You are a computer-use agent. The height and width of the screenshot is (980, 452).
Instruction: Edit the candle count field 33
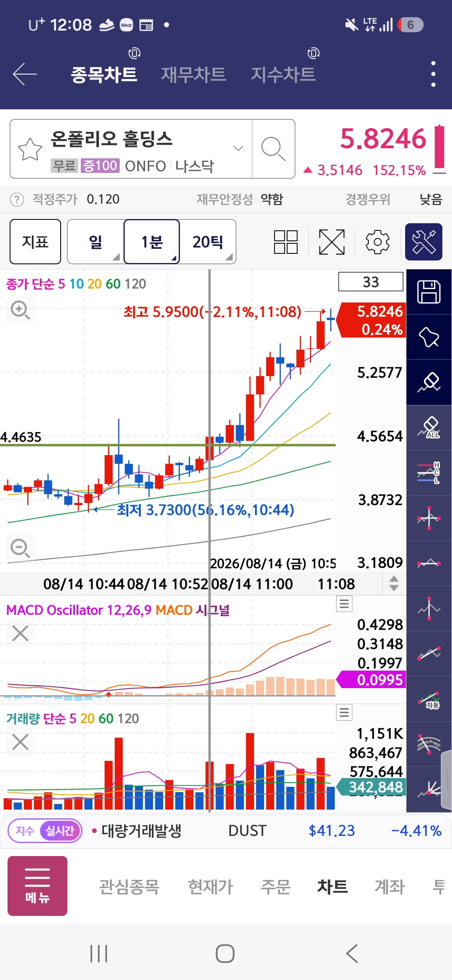371,282
